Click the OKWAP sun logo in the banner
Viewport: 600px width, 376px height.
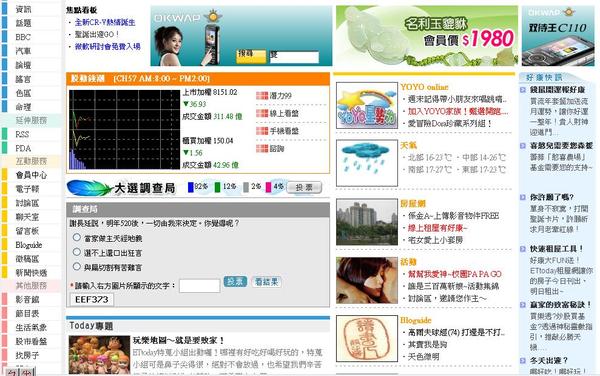pos(213,16)
